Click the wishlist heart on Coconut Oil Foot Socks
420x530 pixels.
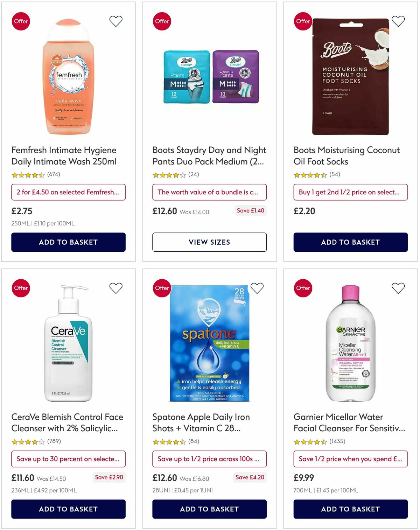[397, 21]
